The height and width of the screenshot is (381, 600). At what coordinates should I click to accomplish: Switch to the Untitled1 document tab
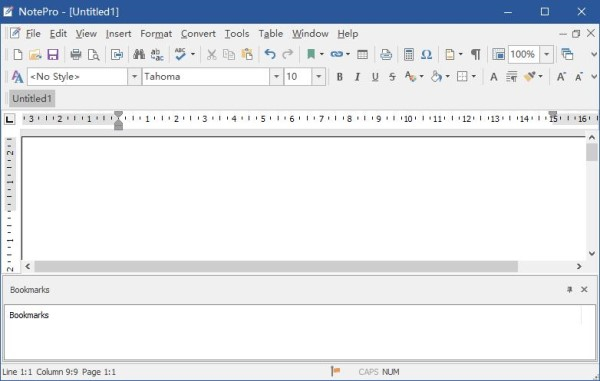32,99
